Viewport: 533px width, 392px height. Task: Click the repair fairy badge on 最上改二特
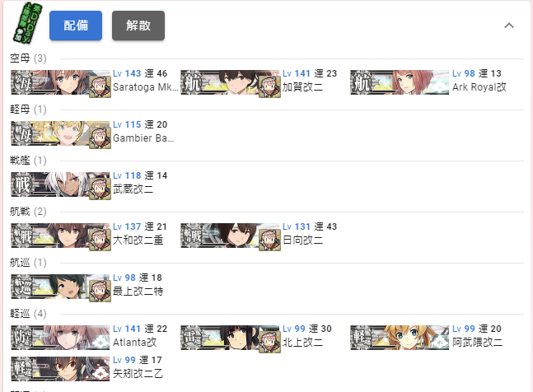(x=100, y=291)
